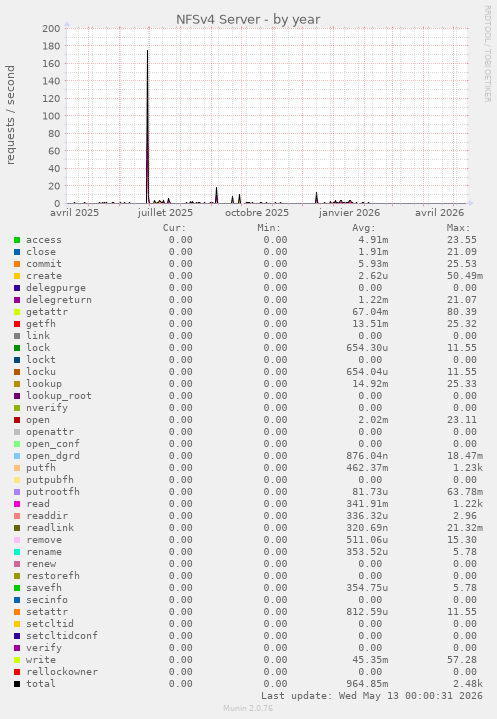The image size is (497, 719).
Task: Click the "verify" legend label
Action: (44, 648)
